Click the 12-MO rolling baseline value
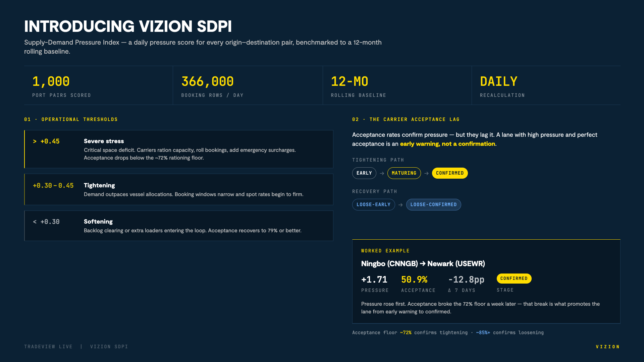644x362 pixels. [350, 81]
